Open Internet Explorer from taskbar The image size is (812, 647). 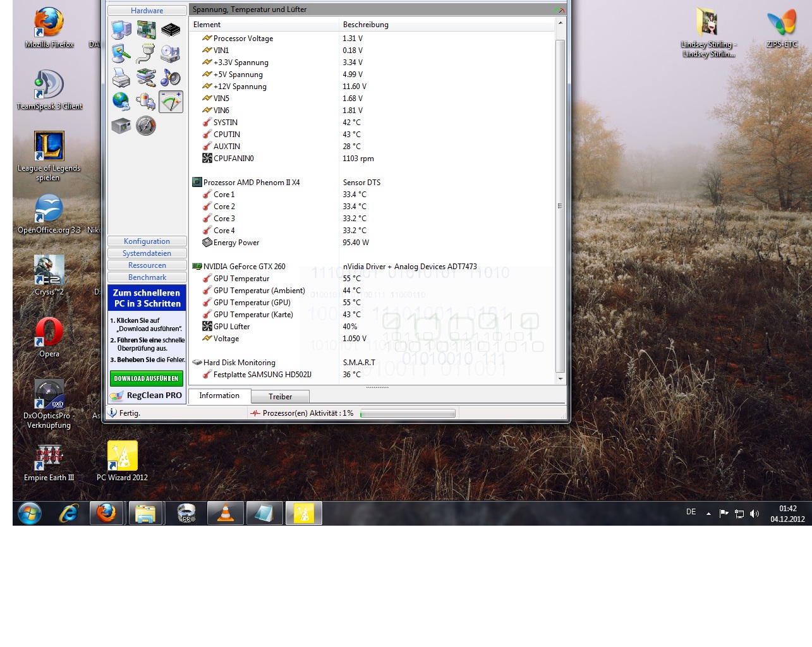68,513
